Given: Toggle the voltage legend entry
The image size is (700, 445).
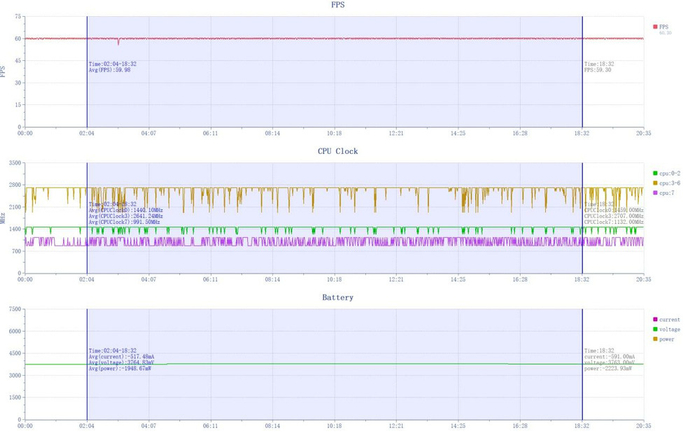Looking at the screenshot, I should click(x=667, y=329).
